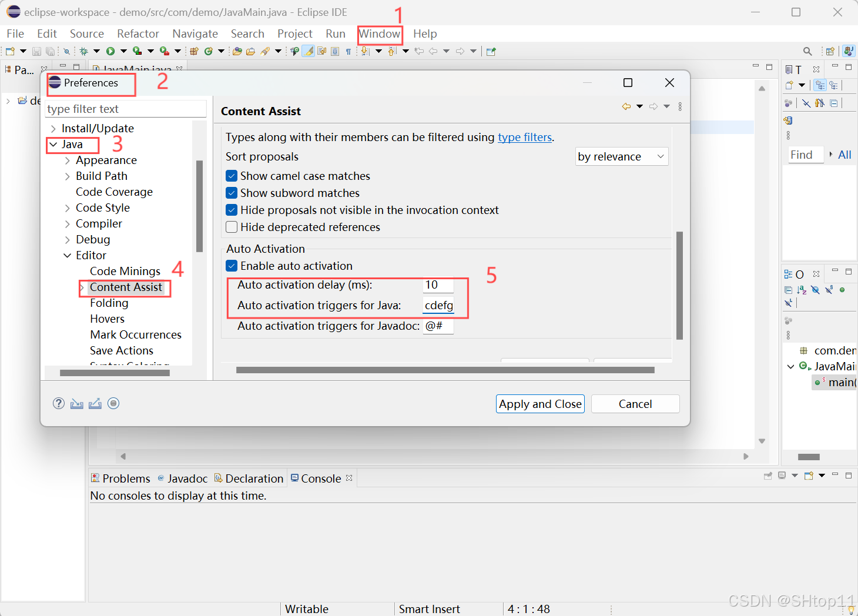Click Collapse All icon in Outline view
The height and width of the screenshot is (616, 858).
(x=788, y=290)
